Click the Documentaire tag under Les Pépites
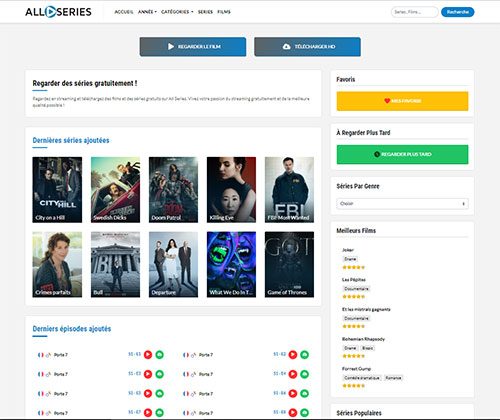 coord(356,288)
